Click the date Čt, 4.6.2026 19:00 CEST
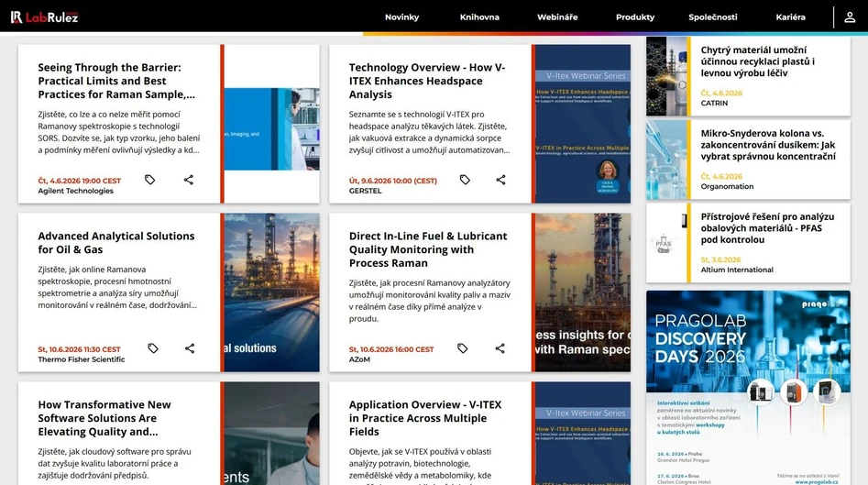The width and height of the screenshot is (868, 485). [79, 181]
